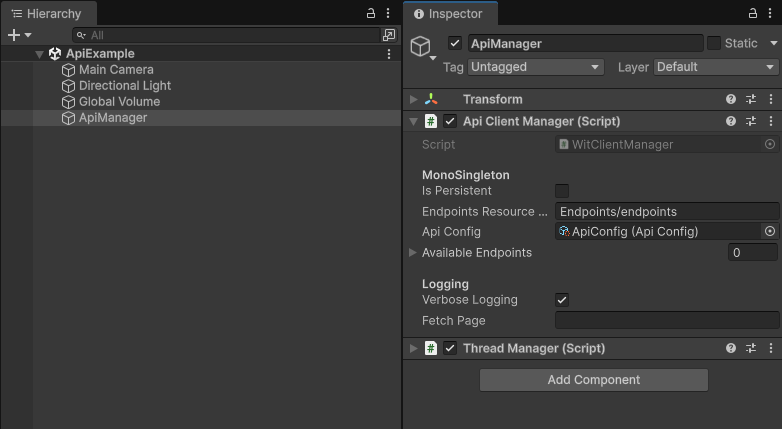Image resolution: width=782 pixels, height=429 pixels.
Task: Toggle the Is Persistent checkbox
Action: (x=562, y=191)
